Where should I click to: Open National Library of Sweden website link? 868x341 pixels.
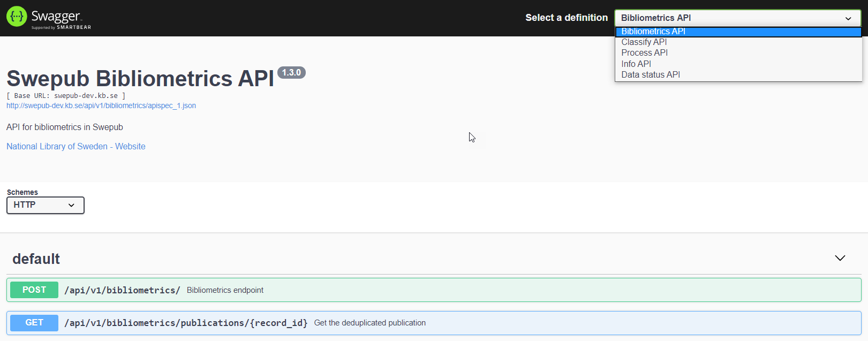click(x=76, y=146)
